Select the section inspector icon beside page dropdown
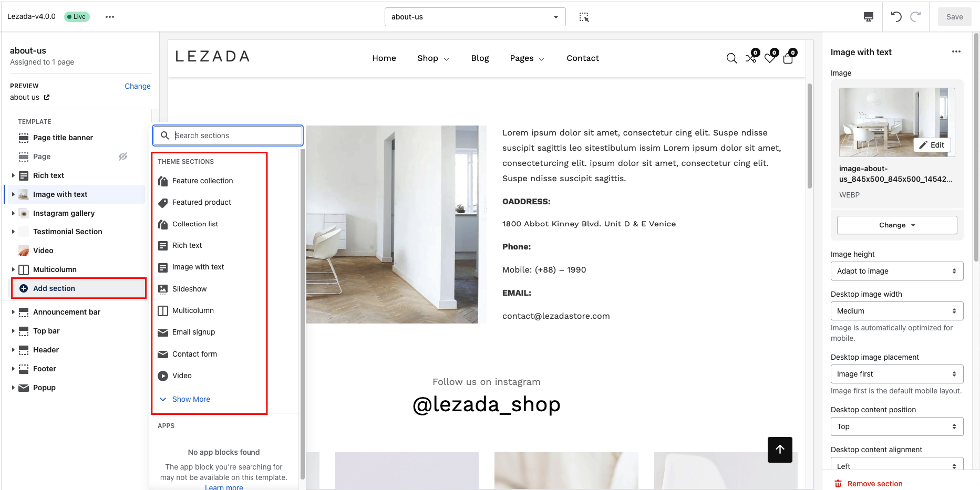Viewport: 980px width, 490px height. pyautogui.click(x=583, y=16)
